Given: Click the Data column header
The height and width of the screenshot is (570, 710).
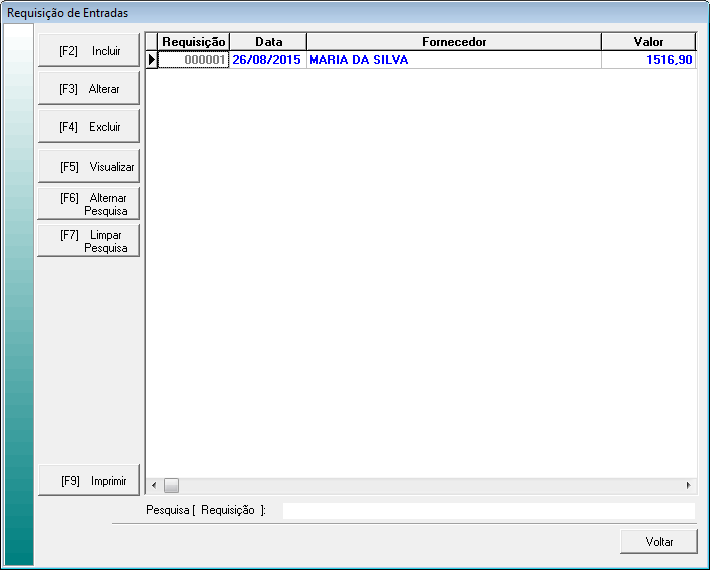Looking at the screenshot, I should (268, 42).
